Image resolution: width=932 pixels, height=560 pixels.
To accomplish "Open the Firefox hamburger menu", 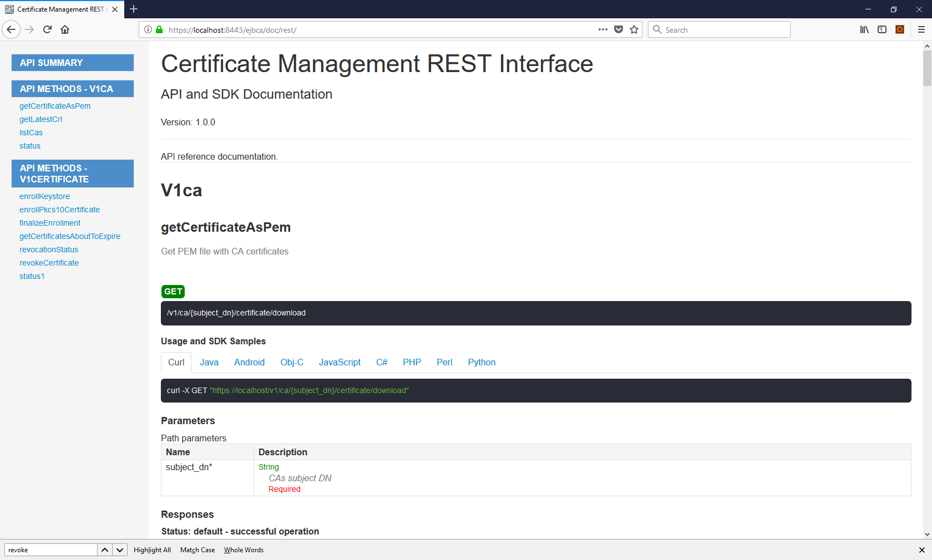I will (x=921, y=30).
